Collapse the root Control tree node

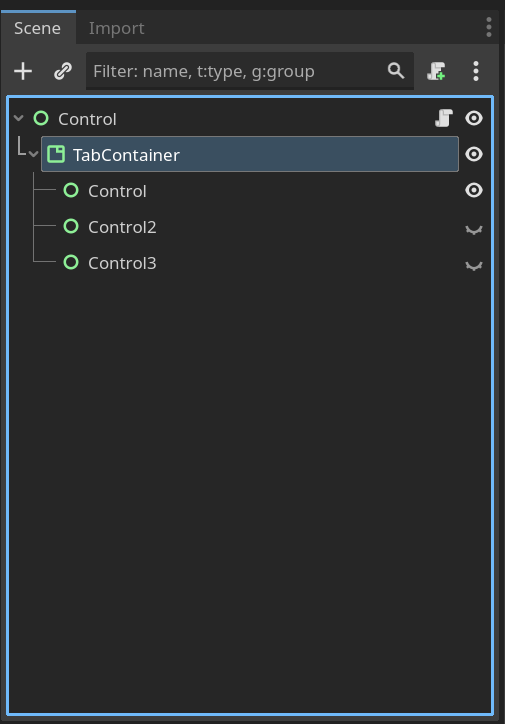[18, 118]
